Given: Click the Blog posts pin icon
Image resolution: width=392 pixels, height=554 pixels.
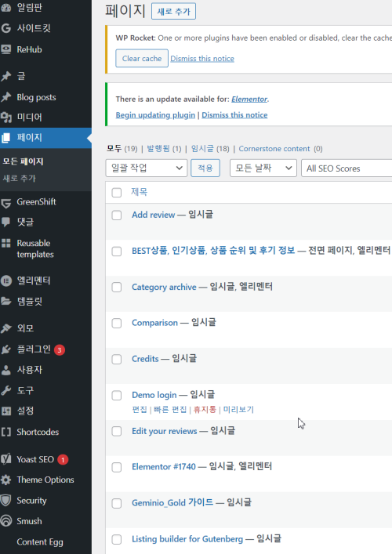Looking at the screenshot, I should click(x=5, y=97).
